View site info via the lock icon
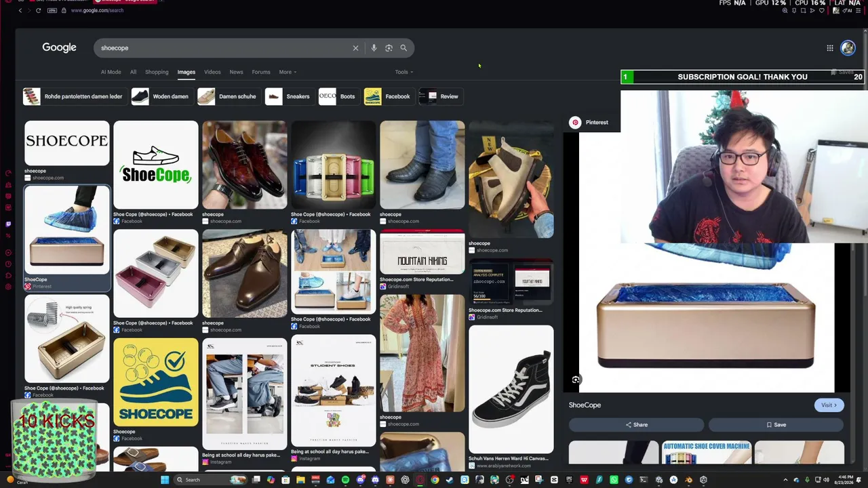 (x=64, y=10)
